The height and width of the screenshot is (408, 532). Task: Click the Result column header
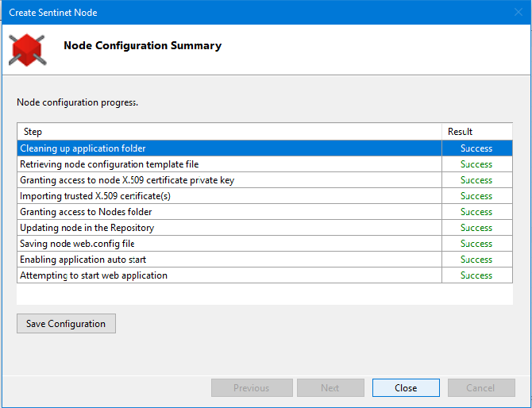click(x=477, y=132)
